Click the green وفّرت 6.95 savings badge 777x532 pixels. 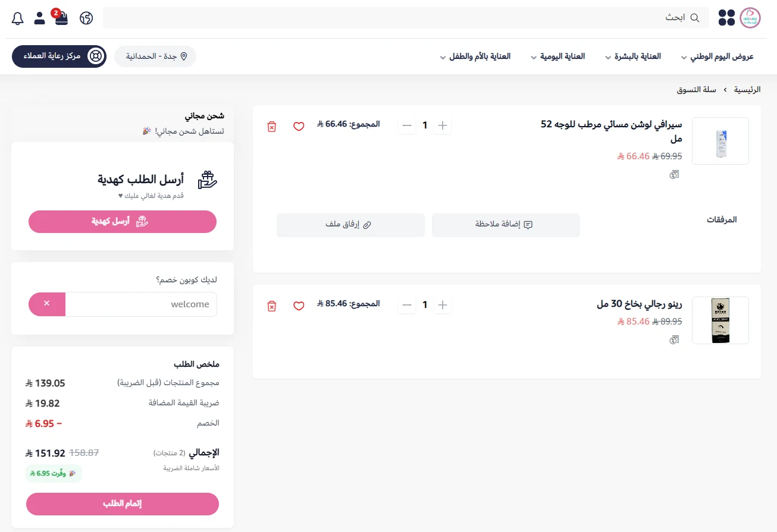[x=54, y=474]
